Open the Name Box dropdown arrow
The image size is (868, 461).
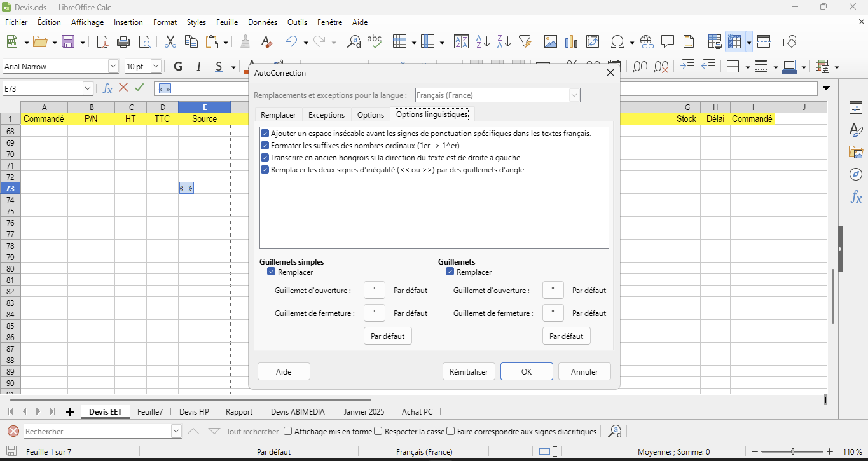tap(88, 88)
